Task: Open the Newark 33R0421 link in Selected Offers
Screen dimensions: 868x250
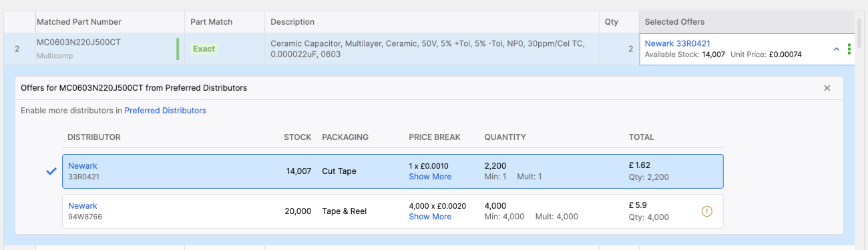Action: coord(677,43)
